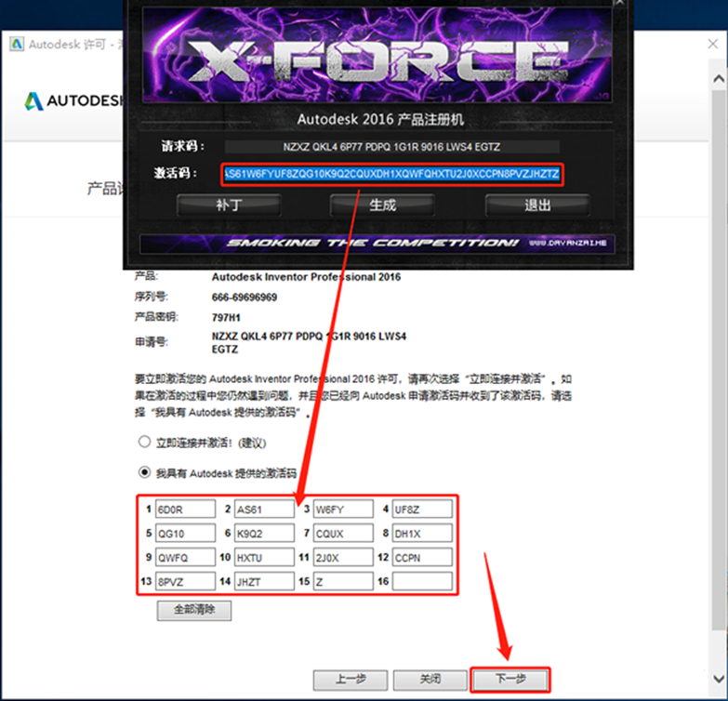
Task: Click the 退出 button
Action: tap(537, 205)
